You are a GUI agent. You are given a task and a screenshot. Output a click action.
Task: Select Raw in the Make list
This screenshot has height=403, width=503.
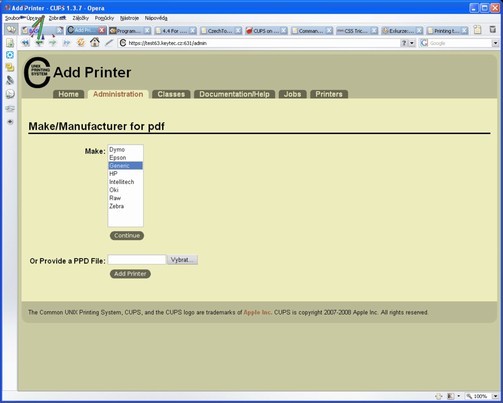125,198
